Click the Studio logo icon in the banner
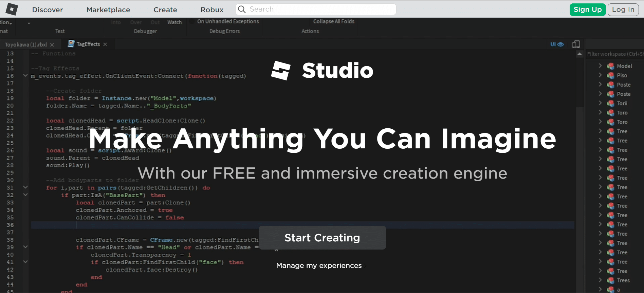 [x=281, y=70]
